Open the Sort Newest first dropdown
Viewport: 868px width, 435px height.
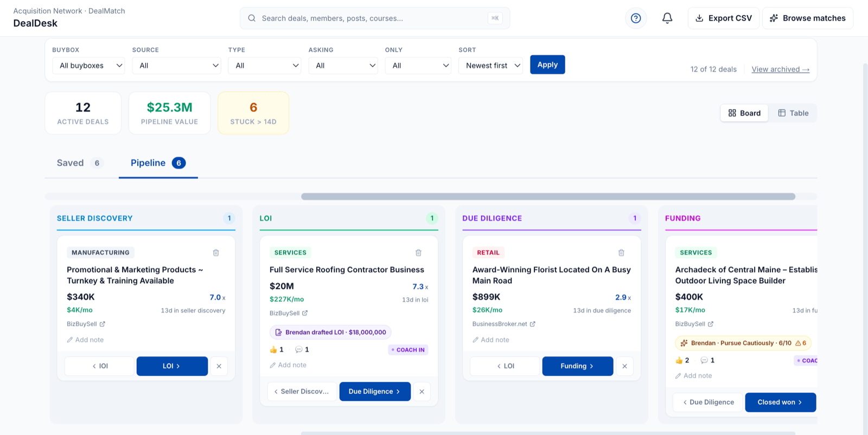tap(490, 65)
